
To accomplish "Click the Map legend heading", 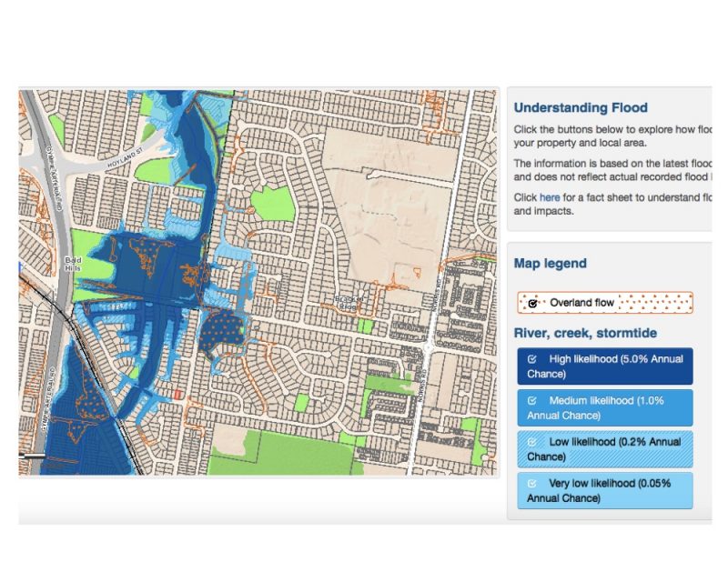I will pyautogui.click(x=550, y=264).
